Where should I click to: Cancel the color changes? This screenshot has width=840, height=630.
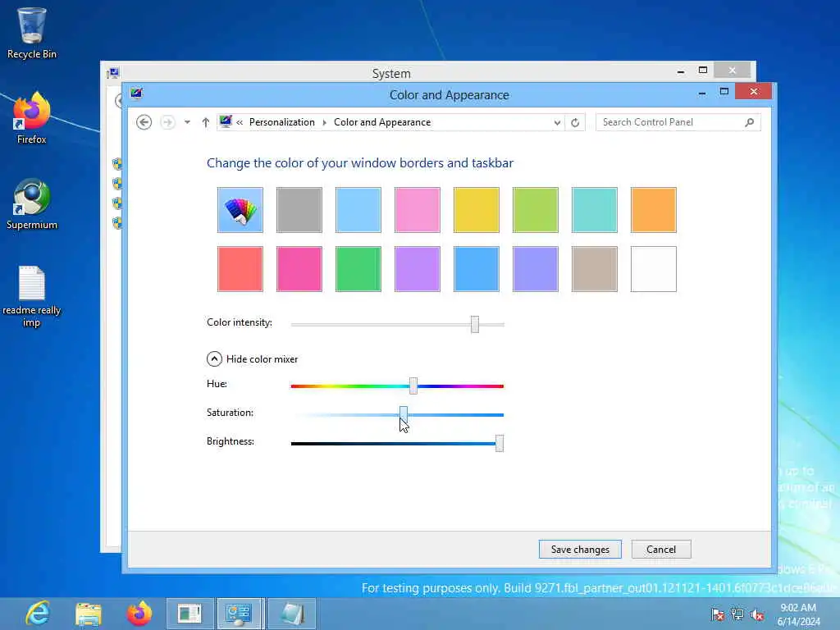(x=661, y=549)
